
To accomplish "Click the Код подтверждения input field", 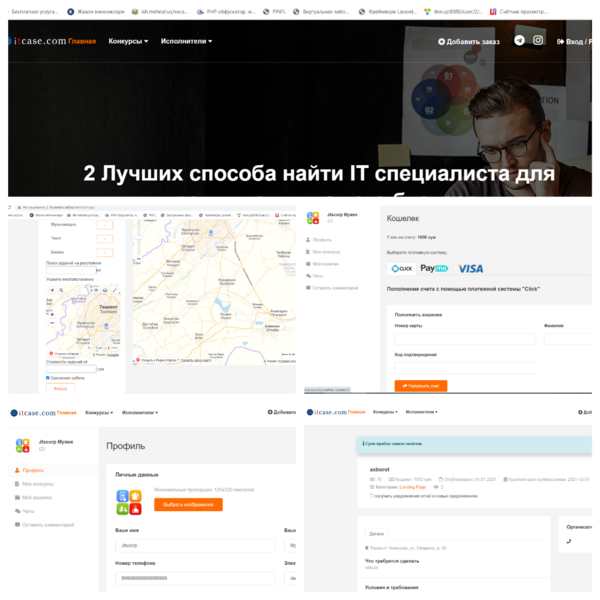I will point(465,368).
